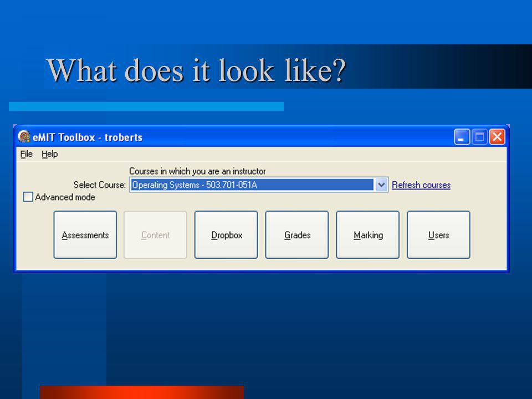
Task: Enable the Advanced mode checkbox
Action: 28,197
